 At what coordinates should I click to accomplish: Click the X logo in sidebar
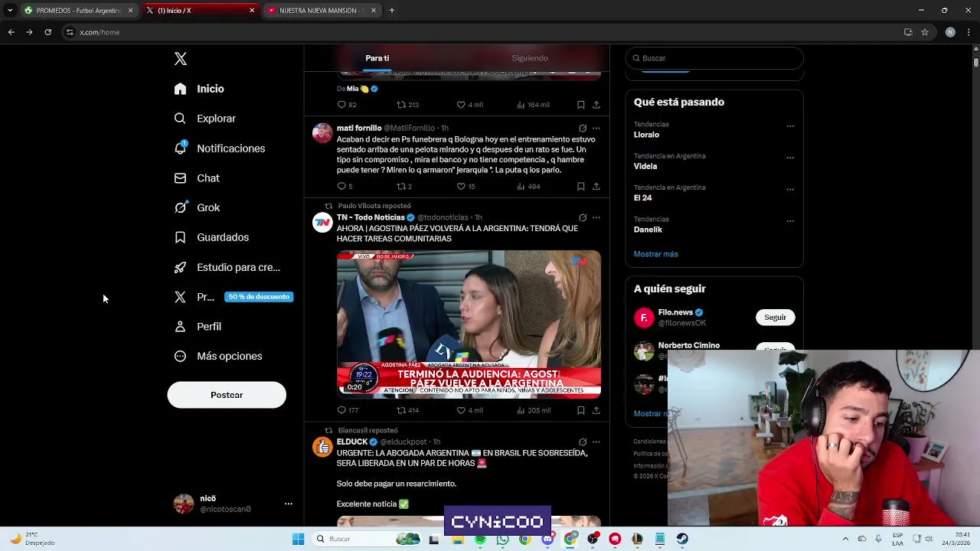[181, 59]
